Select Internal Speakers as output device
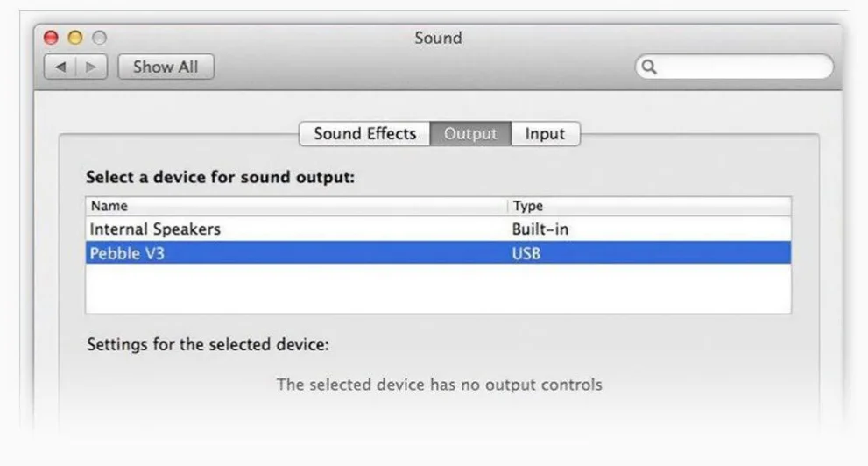868x466 pixels. [155, 229]
